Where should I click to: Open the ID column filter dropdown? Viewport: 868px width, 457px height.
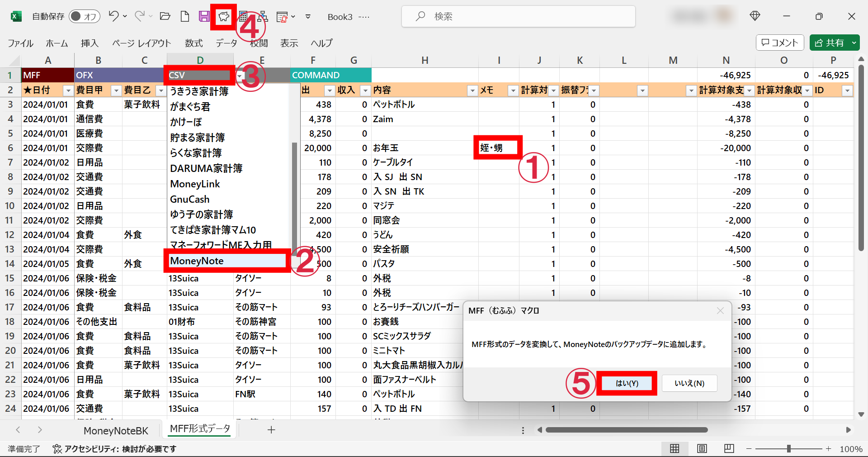(x=847, y=90)
